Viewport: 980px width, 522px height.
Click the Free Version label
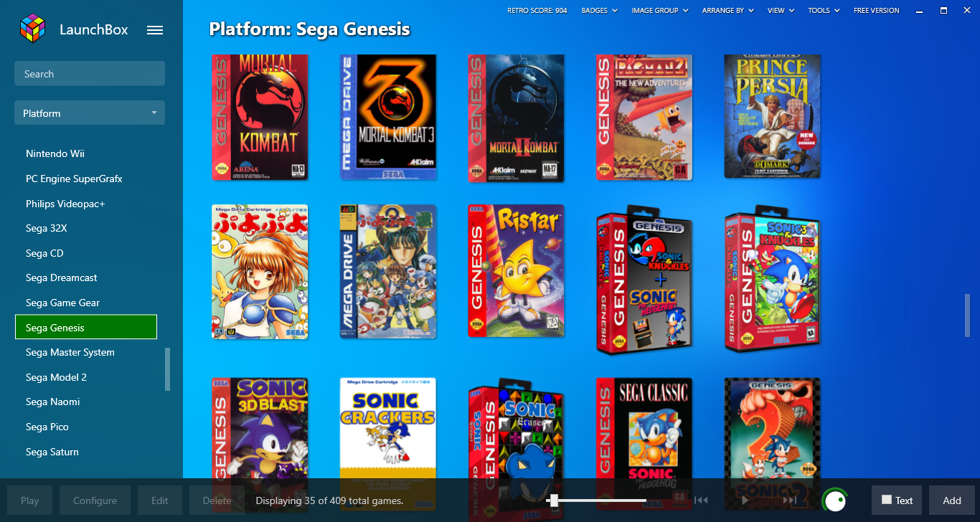tap(876, 11)
